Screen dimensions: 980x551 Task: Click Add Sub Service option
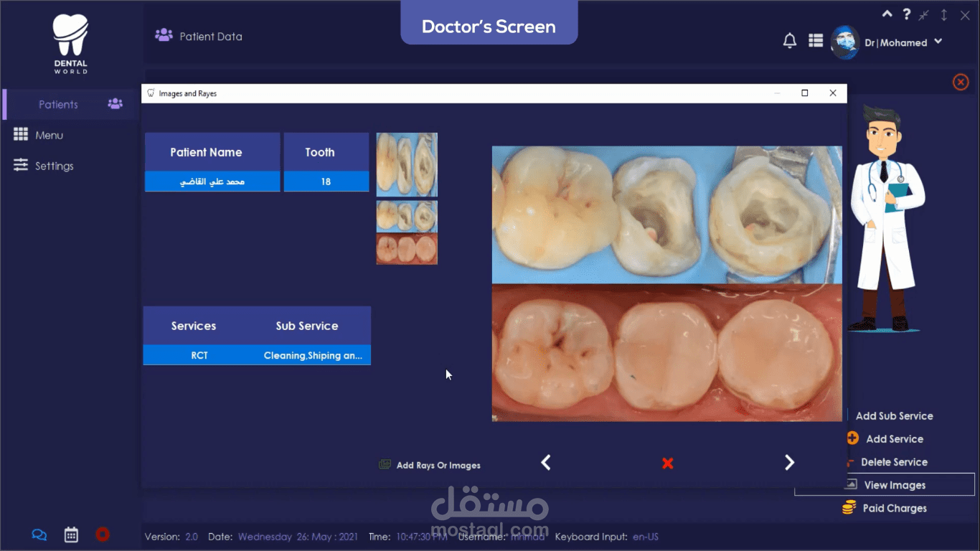click(894, 416)
